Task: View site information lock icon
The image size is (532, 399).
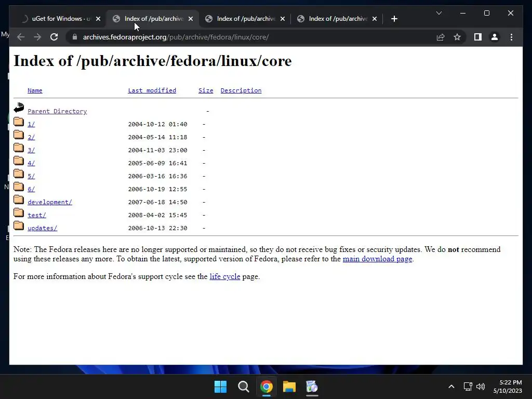Action: click(75, 37)
